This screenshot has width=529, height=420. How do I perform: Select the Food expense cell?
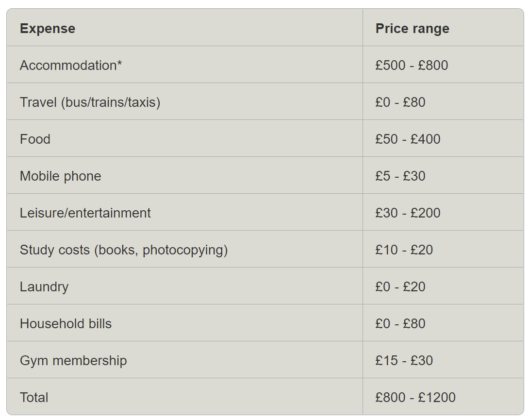click(x=184, y=138)
